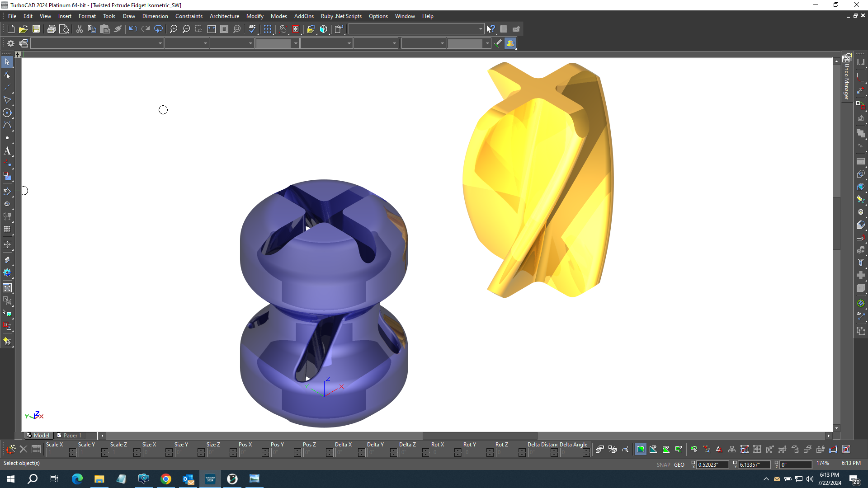Image resolution: width=868 pixels, height=488 pixels.
Task: Click the grid dots toolbar icon
Action: click(268, 29)
